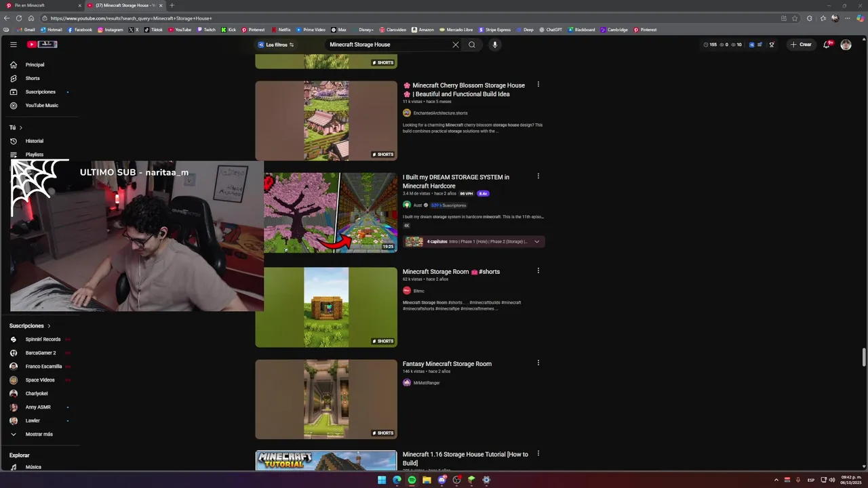Image resolution: width=868 pixels, height=488 pixels.
Task: Open a new browser tab
Action: (172, 5)
